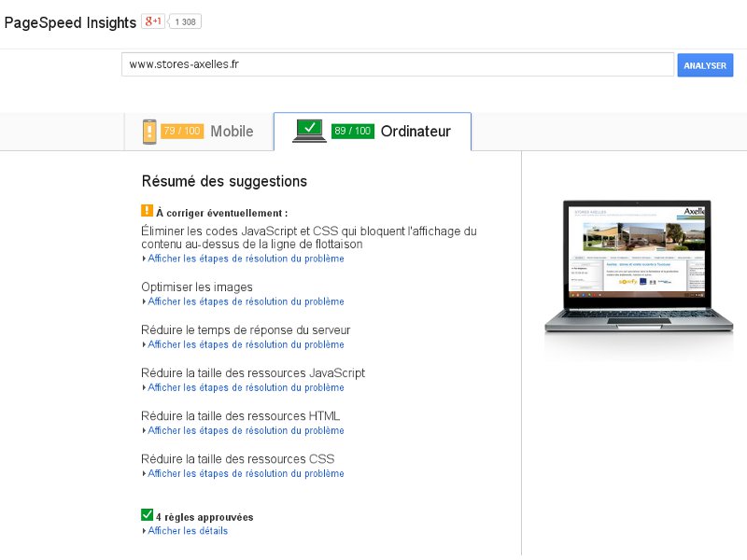Expand resolution steps for blocking JavaScript and CSS
This screenshot has width=747, height=560.
(246, 259)
